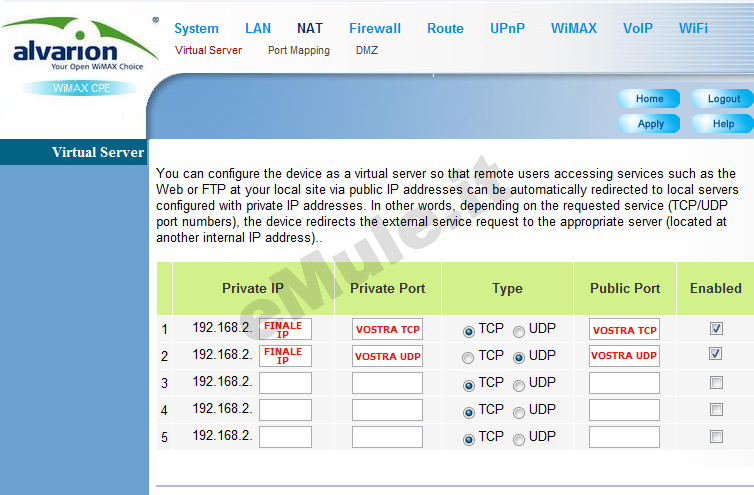Screen dimensions: 754x495
Task: Check Enabled checkbox for row 4
Action: [716, 409]
